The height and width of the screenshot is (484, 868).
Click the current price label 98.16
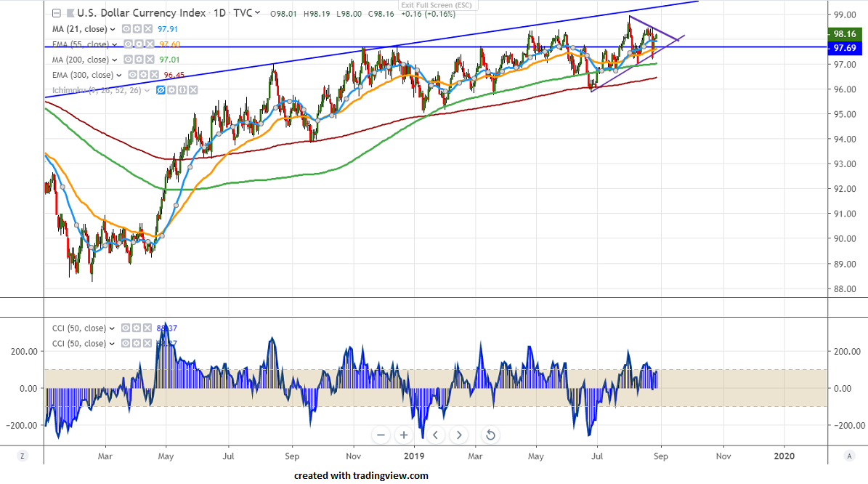pos(843,33)
